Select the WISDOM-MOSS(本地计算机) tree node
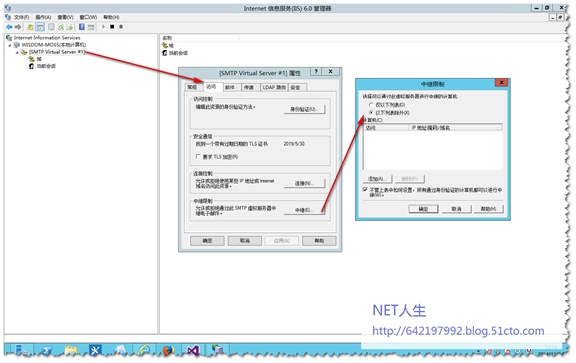This screenshot has width=576, height=363. tap(53, 45)
